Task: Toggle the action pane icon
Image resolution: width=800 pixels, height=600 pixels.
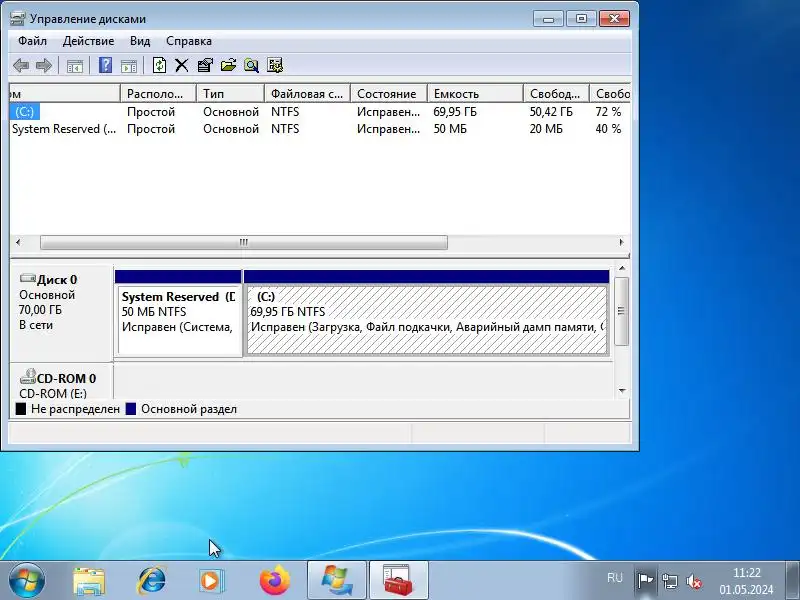Action: pyautogui.click(x=129, y=65)
